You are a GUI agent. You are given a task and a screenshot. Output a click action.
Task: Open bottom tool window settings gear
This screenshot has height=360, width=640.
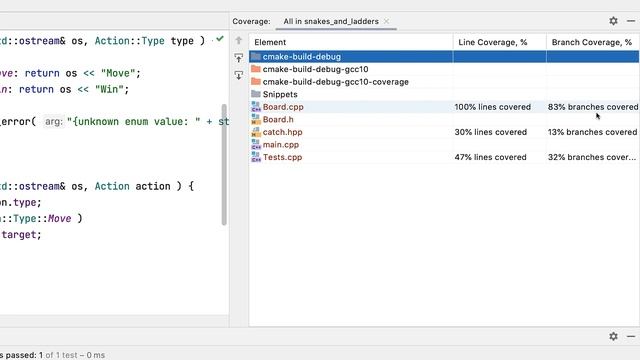point(613,336)
